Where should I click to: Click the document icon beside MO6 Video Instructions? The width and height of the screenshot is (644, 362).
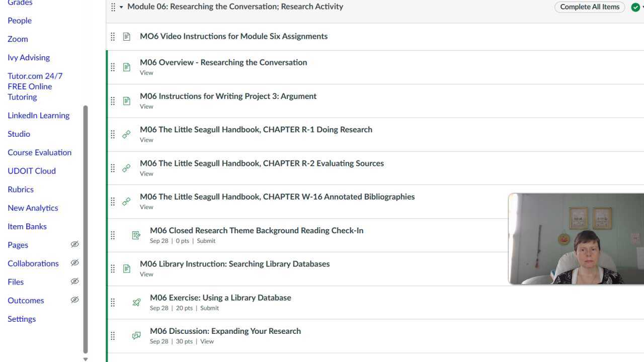click(126, 36)
